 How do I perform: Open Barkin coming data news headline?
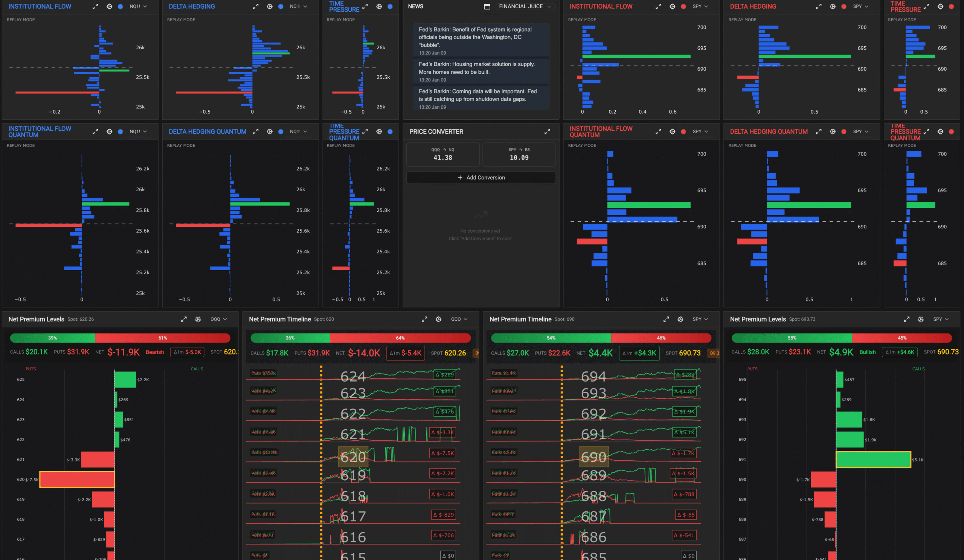[481, 99]
